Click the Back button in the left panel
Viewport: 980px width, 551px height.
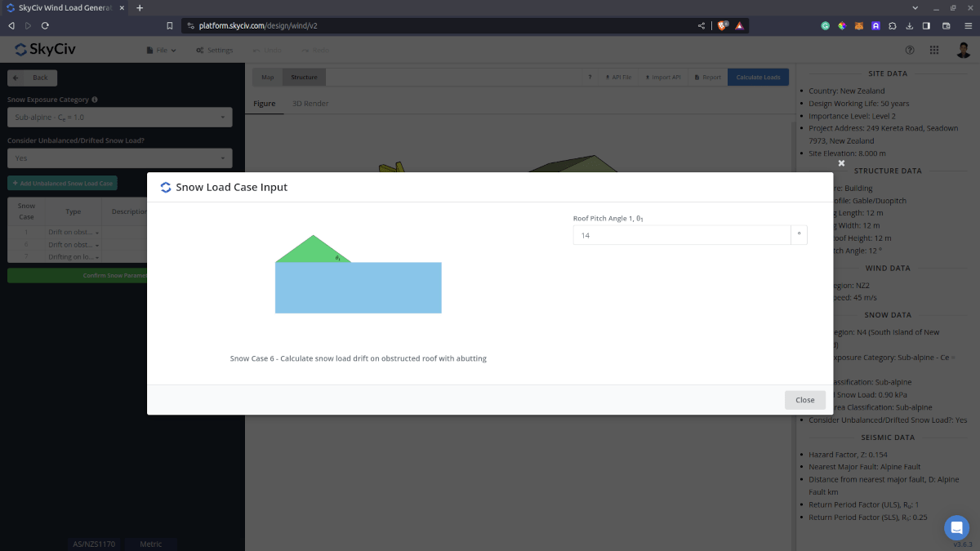(32, 78)
